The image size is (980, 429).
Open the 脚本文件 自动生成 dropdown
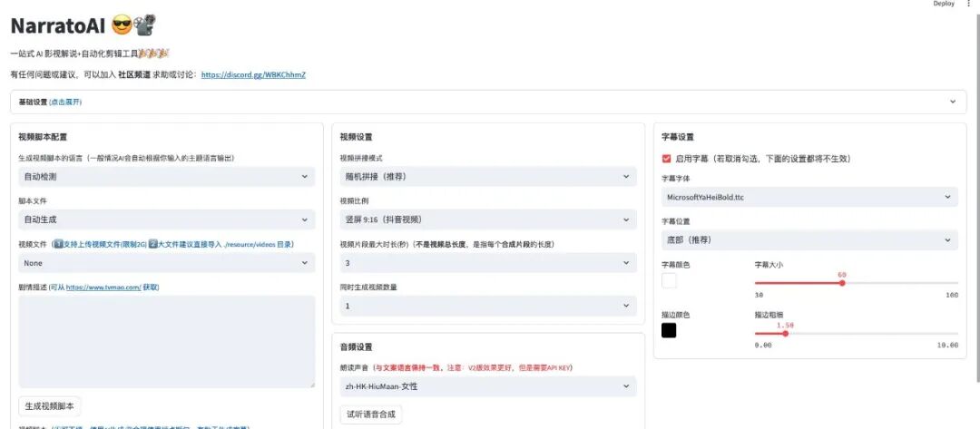click(166, 219)
